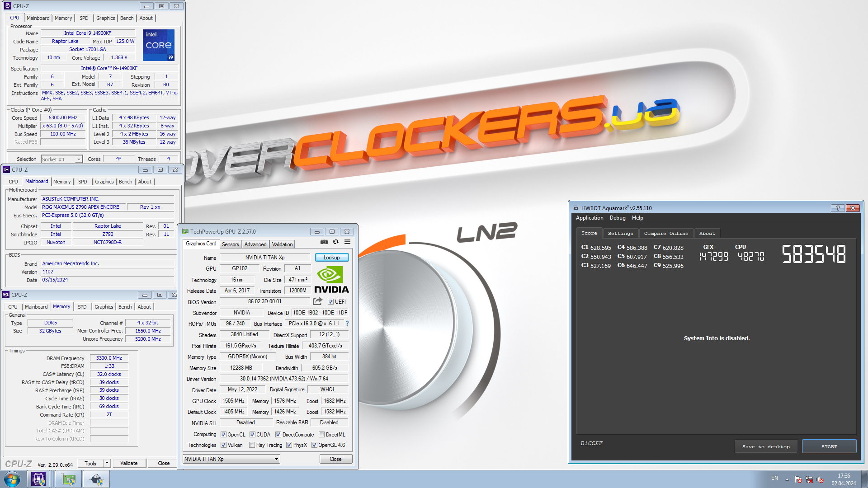Open SPD tab in Mainboard CPU-Z window
This screenshot has height=488, width=868.
point(82,182)
